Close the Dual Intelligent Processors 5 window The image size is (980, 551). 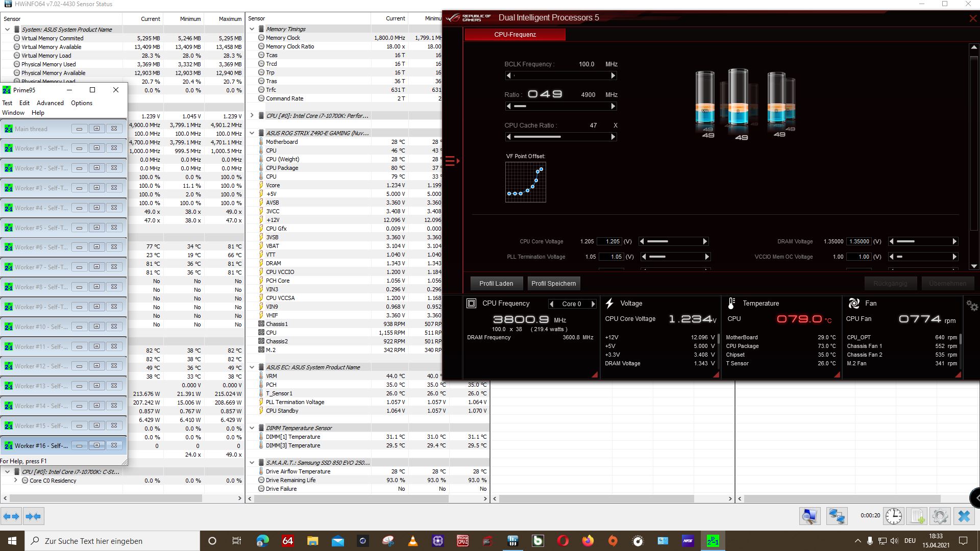(973, 18)
